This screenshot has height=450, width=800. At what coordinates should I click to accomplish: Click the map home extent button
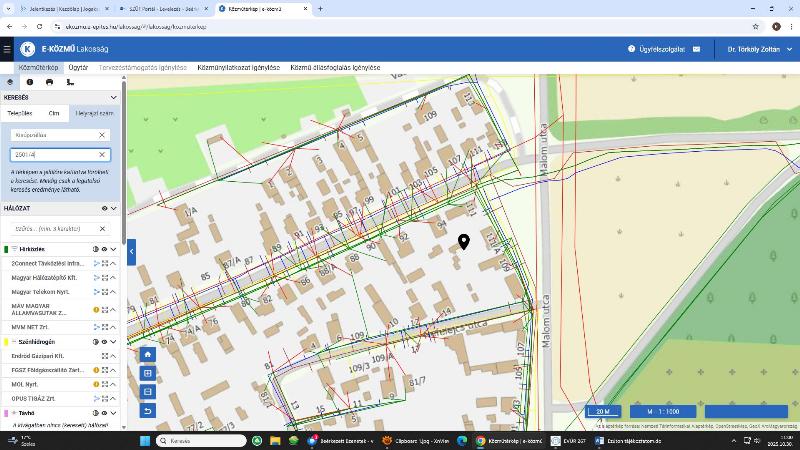pos(148,354)
